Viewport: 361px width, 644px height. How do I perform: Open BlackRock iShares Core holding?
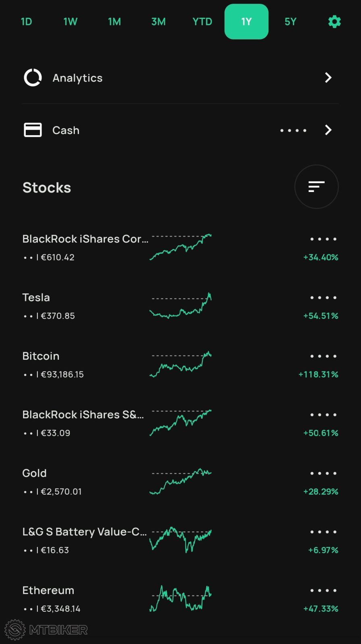tap(85, 239)
